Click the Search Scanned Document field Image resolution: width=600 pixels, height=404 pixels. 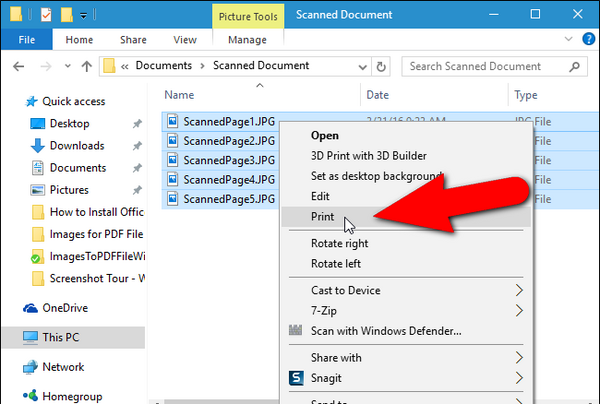(494, 67)
